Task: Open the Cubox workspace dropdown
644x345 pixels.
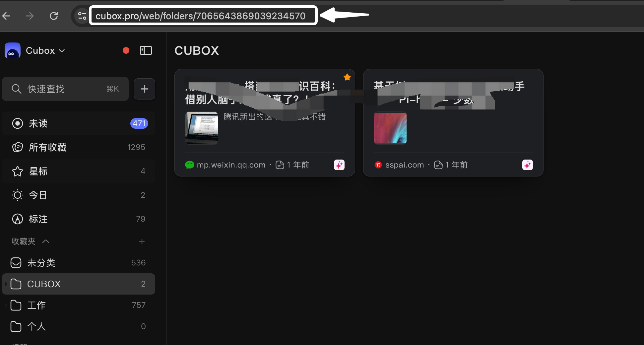Action: click(62, 50)
